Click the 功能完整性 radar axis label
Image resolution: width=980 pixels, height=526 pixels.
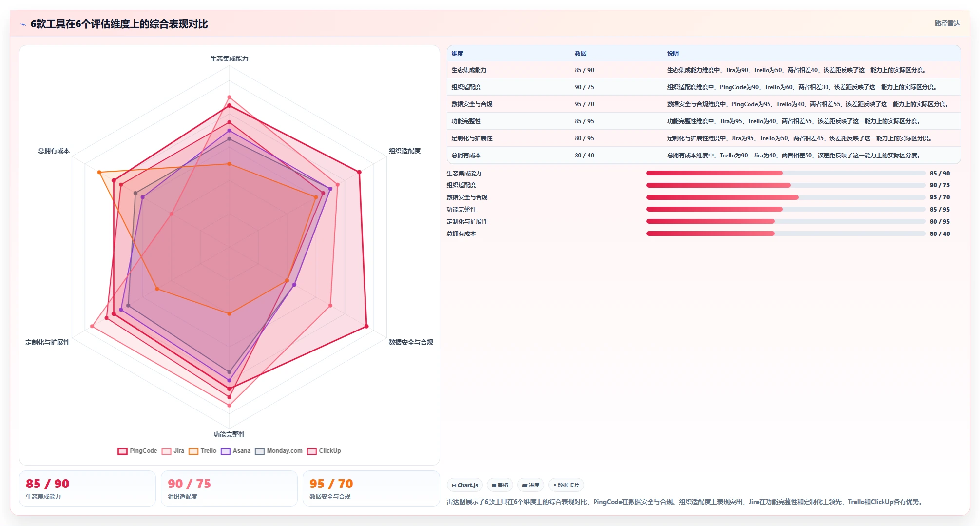point(229,434)
